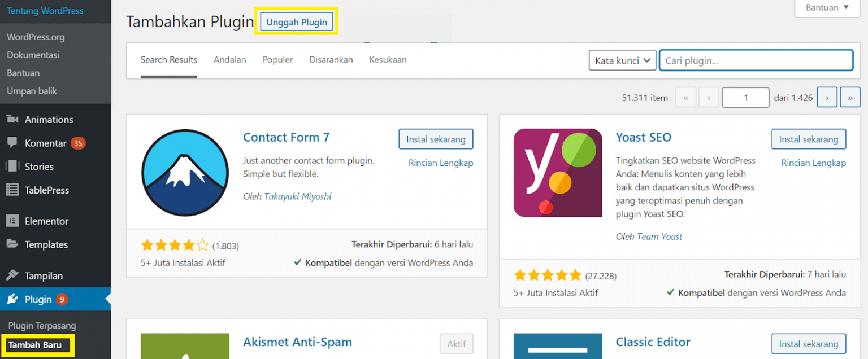Click inside the Cari plugin search field

[x=756, y=60]
